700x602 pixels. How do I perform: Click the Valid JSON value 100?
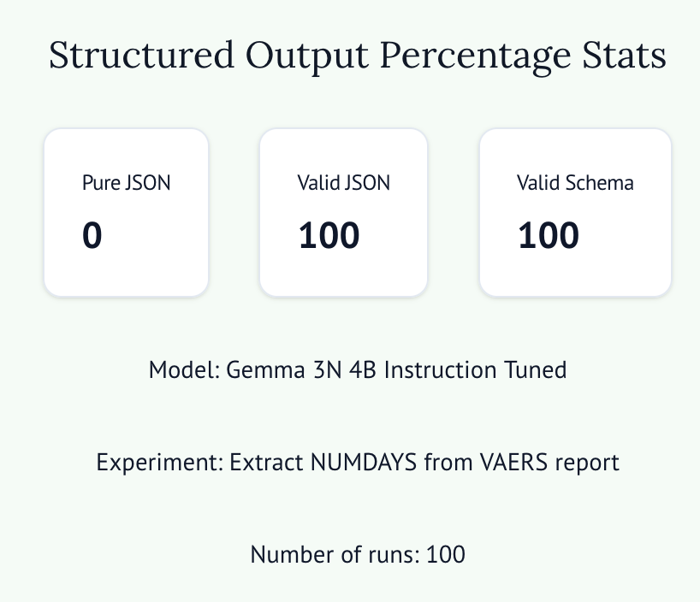pyautogui.click(x=329, y=235)
